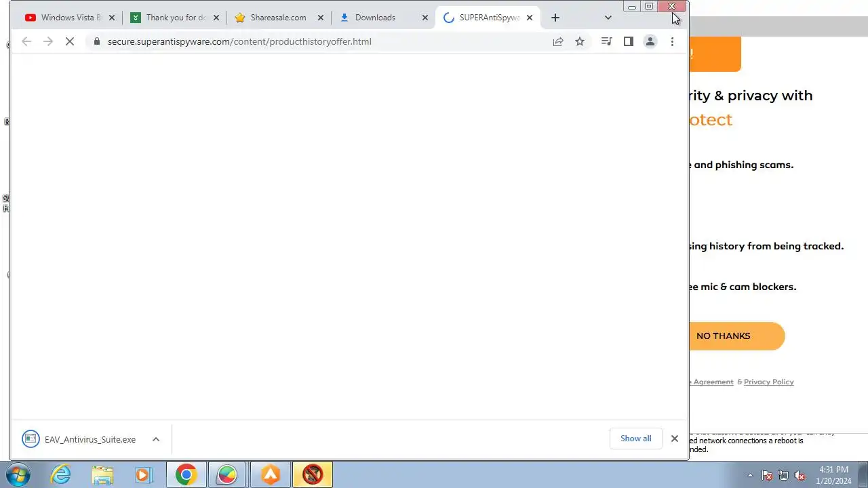Open a new tab with the plus button
This screenshot has width=868, height=488.
coord(555,18)
